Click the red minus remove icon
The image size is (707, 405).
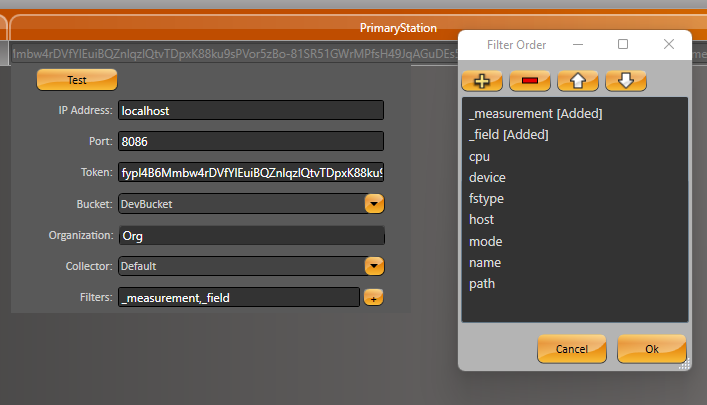point(529,81)
